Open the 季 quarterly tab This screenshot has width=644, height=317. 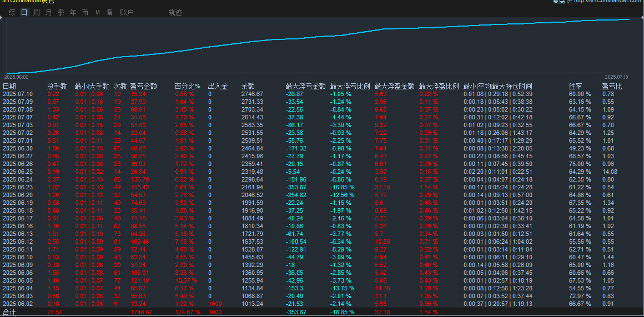(61, 12)
